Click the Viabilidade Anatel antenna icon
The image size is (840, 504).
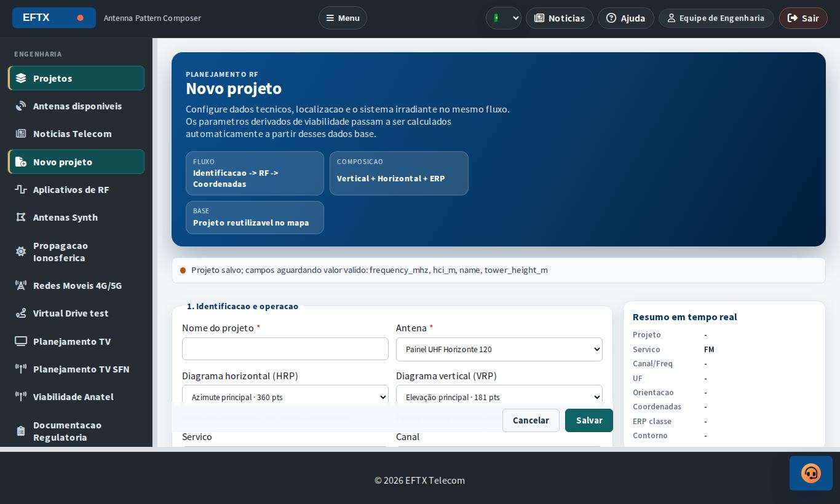[21, 397]
